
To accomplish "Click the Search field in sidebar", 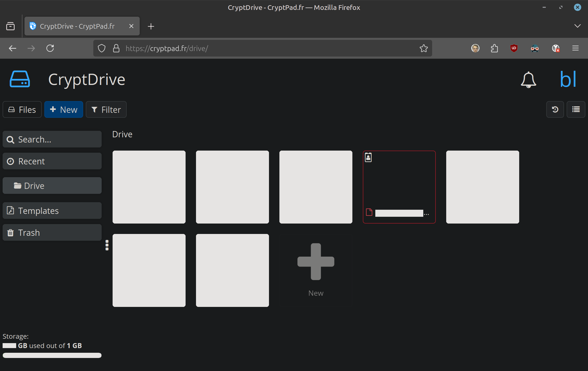I will tap(52, 139).
